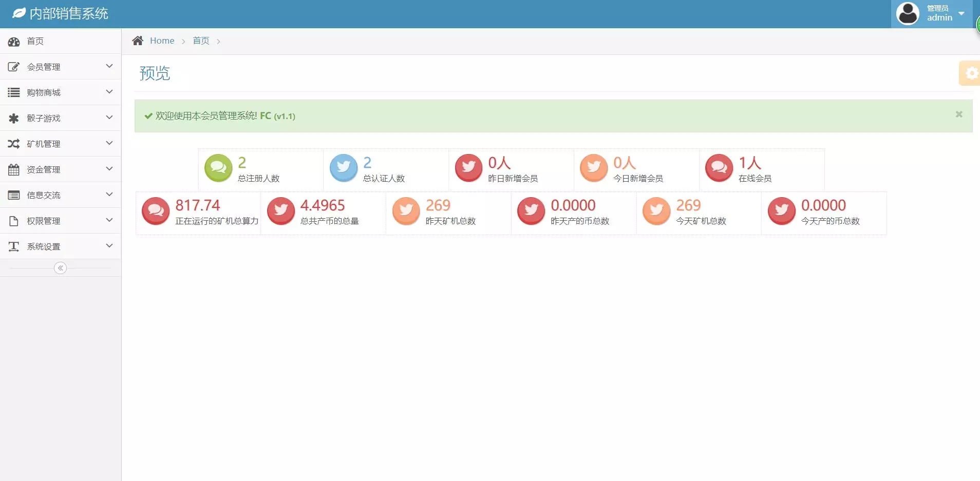
Task: Click the admin avatar icon
Action: point(908,13)
